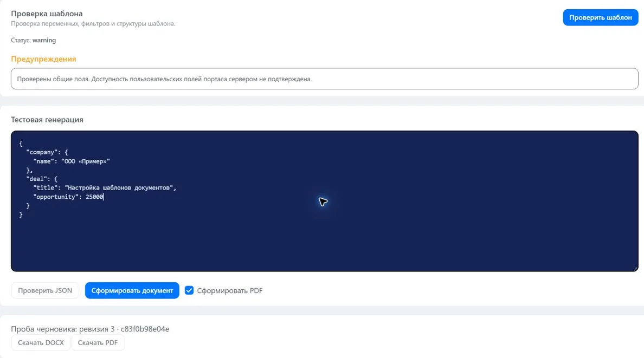Viewport: 644px width, 358px height.
Task: Click the "title" line in JSON
Action: click(105, 187)
